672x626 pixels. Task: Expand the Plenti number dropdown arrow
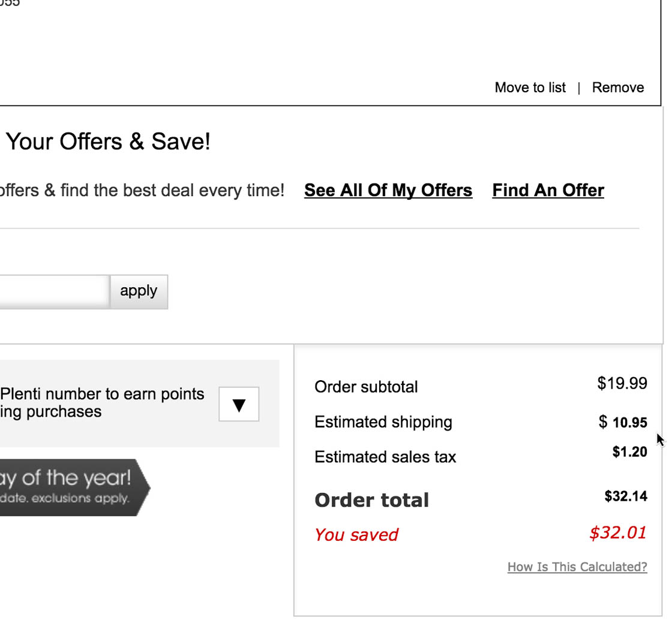click(239, 405)
